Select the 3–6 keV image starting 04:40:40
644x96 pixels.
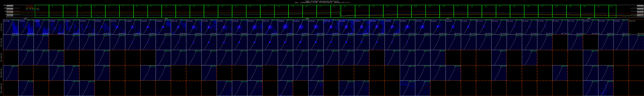pyautogui.click(x=11, y=27)
